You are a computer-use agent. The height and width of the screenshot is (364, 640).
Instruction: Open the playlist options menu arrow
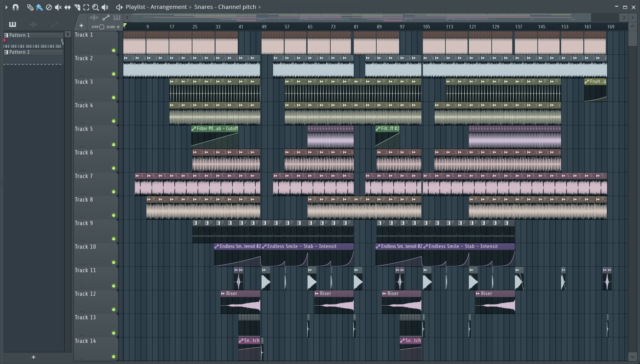(x=6, y=7)
